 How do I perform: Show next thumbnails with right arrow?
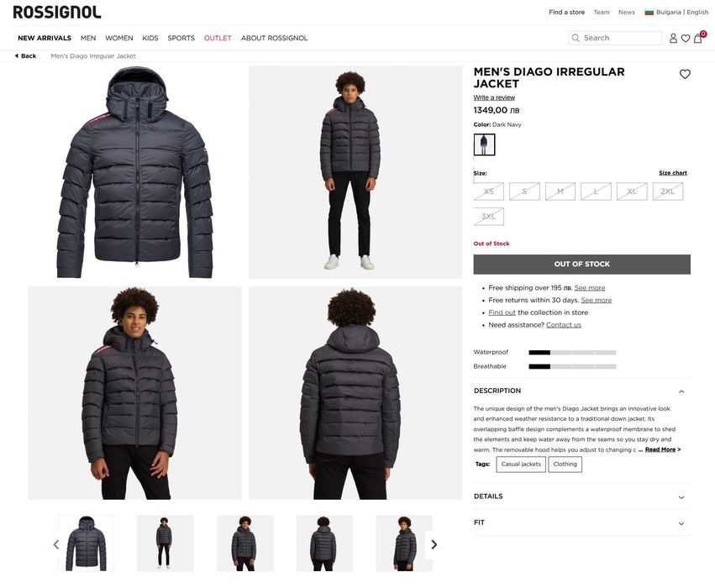(434, 544)
